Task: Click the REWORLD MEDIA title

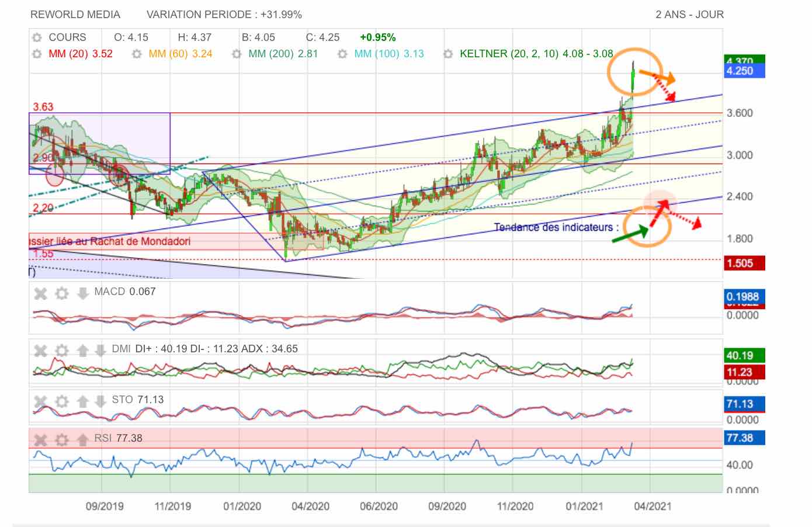Action: [x=75, y=15]
